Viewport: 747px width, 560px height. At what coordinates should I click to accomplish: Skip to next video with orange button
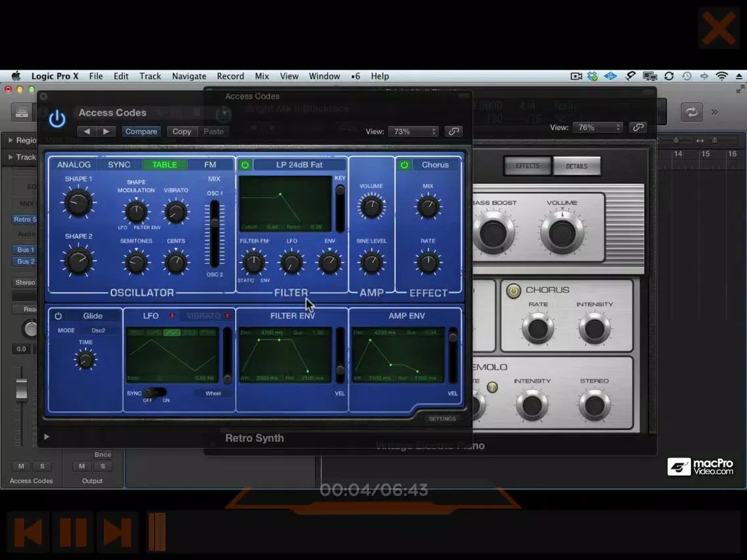tap(117, 532)
